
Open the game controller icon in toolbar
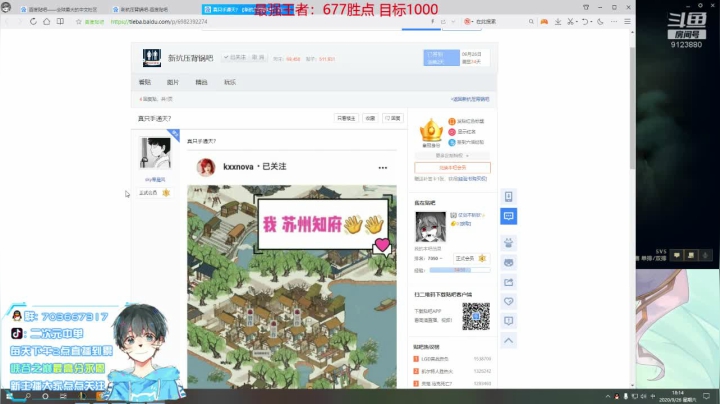coord(544,22)
